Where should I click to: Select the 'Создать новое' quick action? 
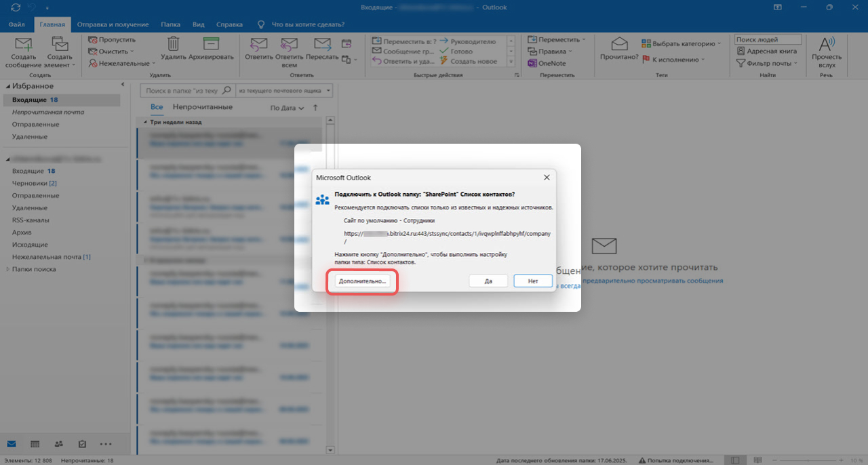(x=469, y=62)
